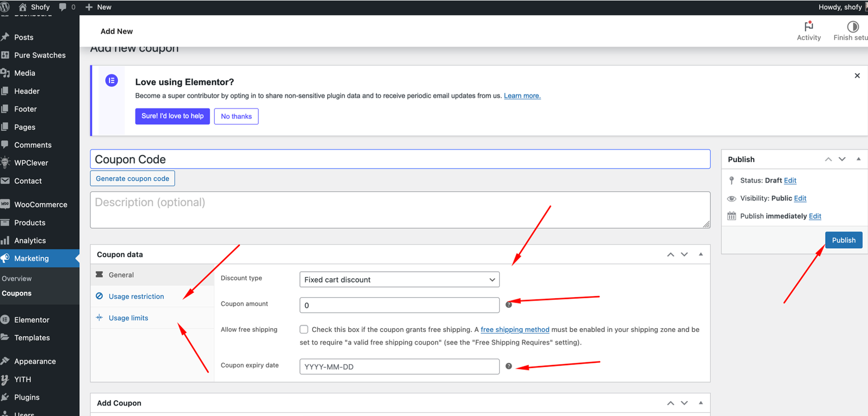Image resolution: width=868 pixels, height=416 pixels.
Task: Click the WordPress logo in admin bar
Action: (5, 7)
